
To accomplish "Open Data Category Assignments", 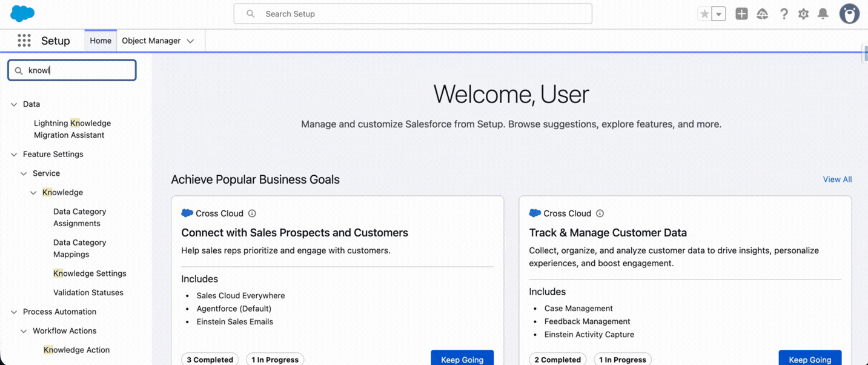I will point(79,218).
